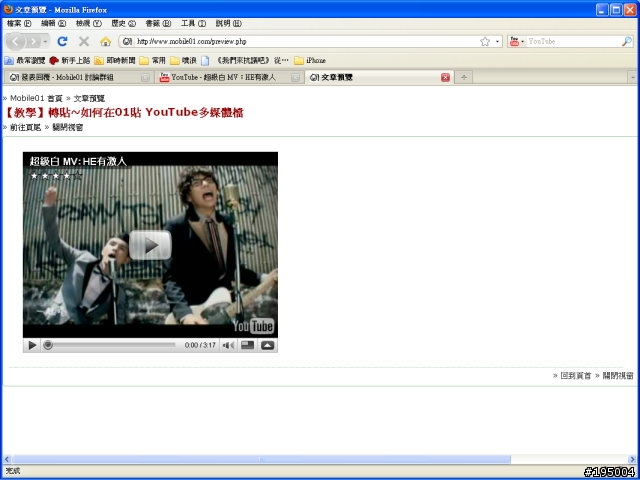Click the magnifier search icon
Screen dimensions: 640x480
click(x=627, y=41)
